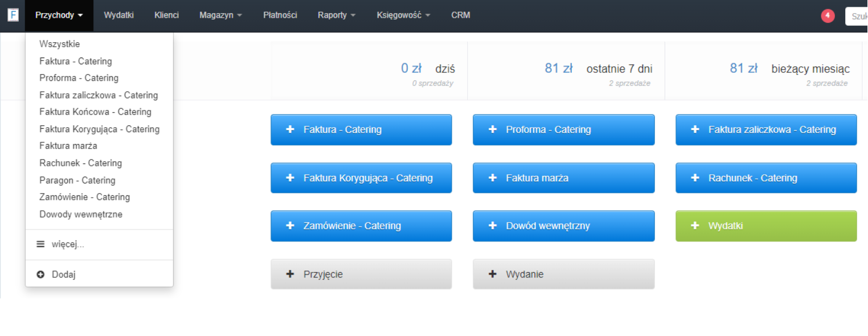
Task: Click the plus icon on Wydanie button
Action: coord(493,274)
